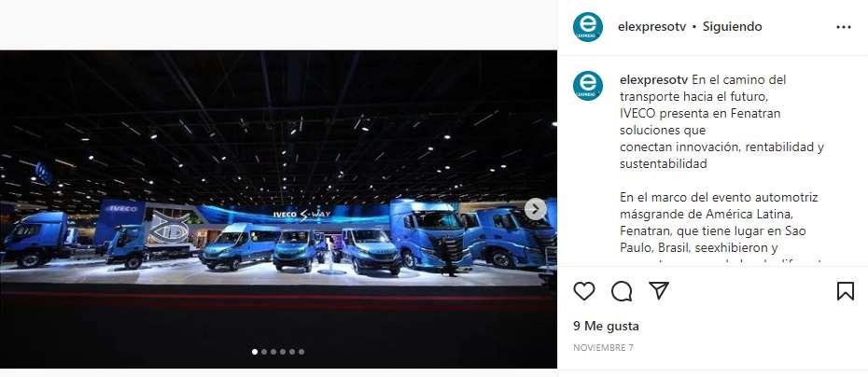Go to next photo with the arrow

(x=536, y=209)
